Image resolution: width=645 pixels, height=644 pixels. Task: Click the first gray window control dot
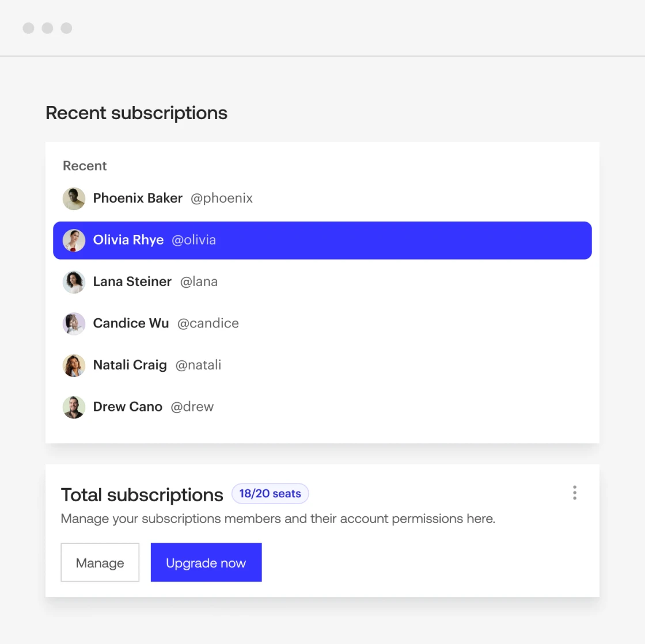pyautogui.click(x=28, y=28)
